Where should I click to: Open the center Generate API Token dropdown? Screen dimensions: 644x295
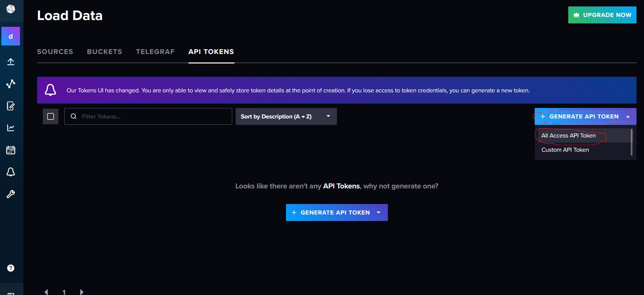coord(337,213)
